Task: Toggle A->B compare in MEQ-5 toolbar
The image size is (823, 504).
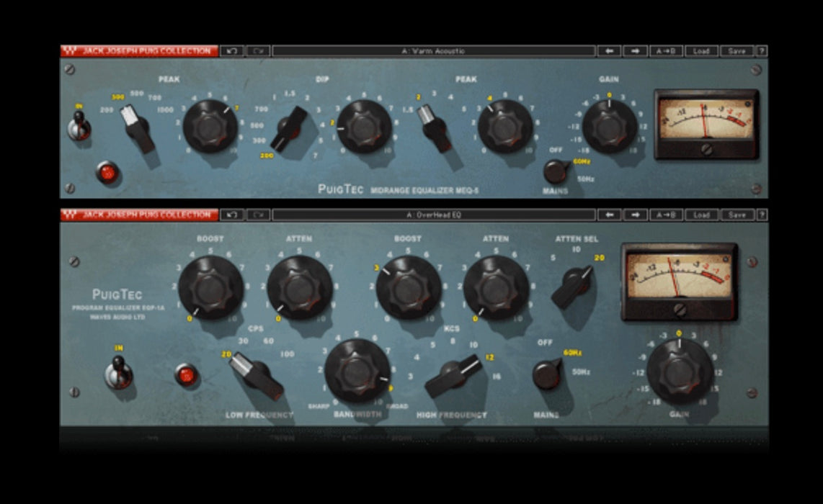Action: click(666, 51)
